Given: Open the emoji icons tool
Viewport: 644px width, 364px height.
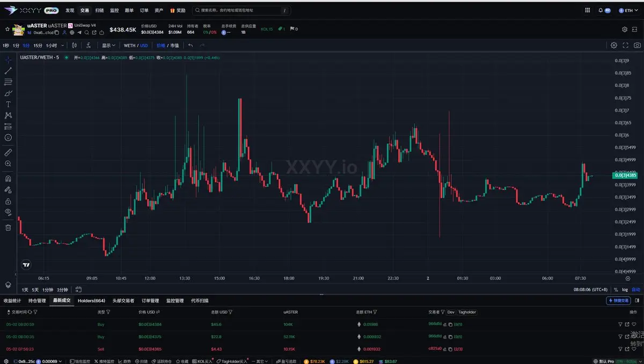Looking at the screenshot, I should click(8, 138).
